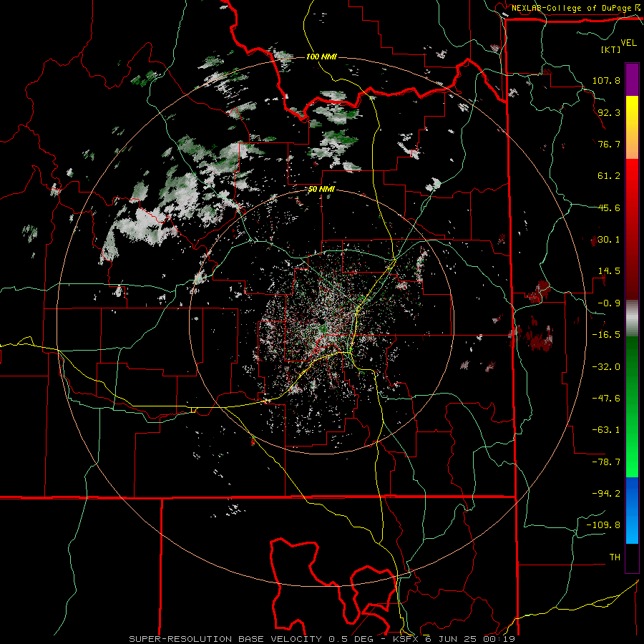
Task: Click the -16.5 velocity scale value
Action: point(606,335)
